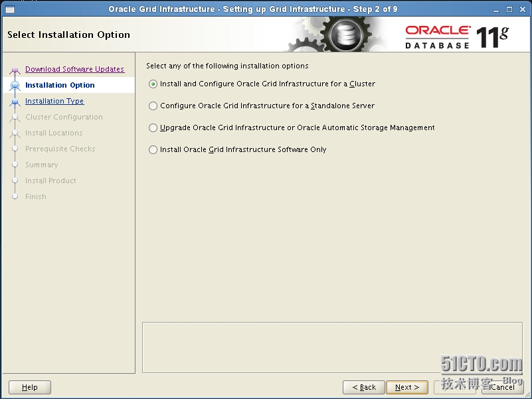This screenshot has height=399, width=532.
Task: Close the Oracle Grid Infrastructure installer window
Action: 523,9
